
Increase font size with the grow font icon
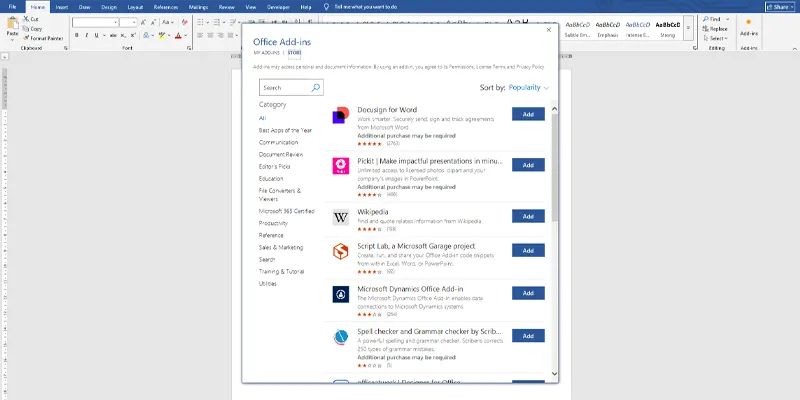pos(143,22)
